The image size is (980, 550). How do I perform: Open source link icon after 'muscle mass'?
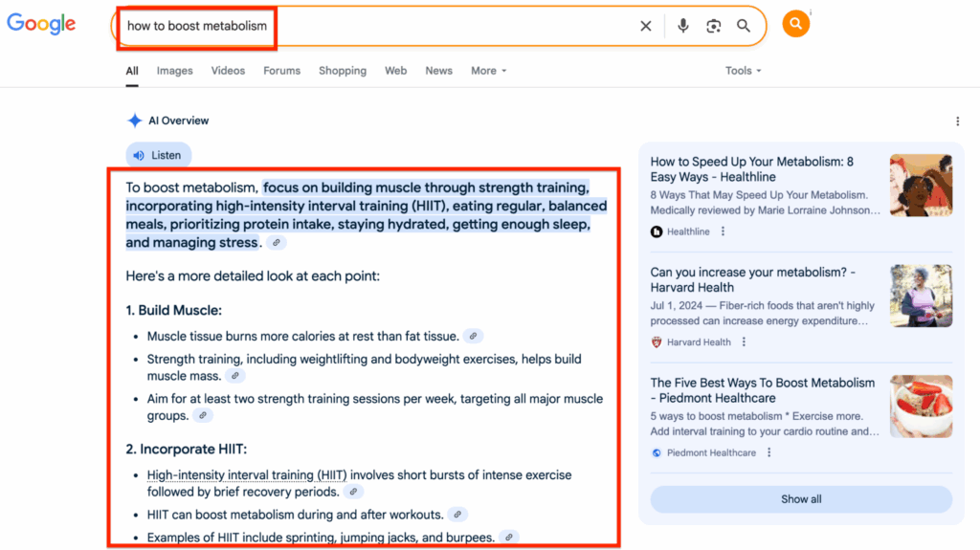pos(235,376)
